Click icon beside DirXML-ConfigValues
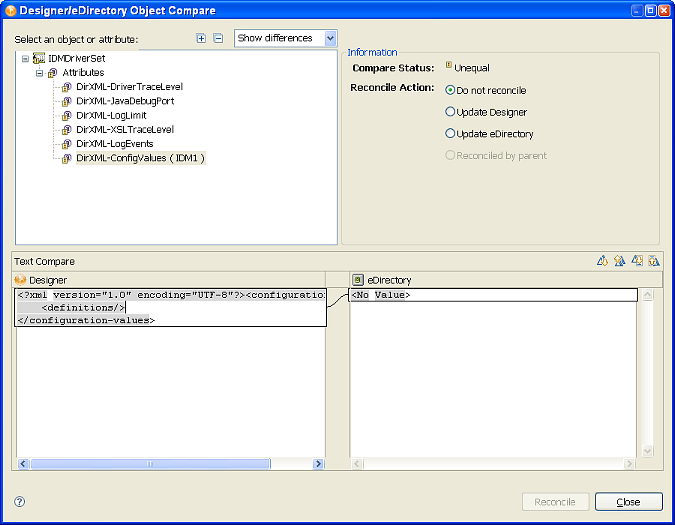 [66, 158]
